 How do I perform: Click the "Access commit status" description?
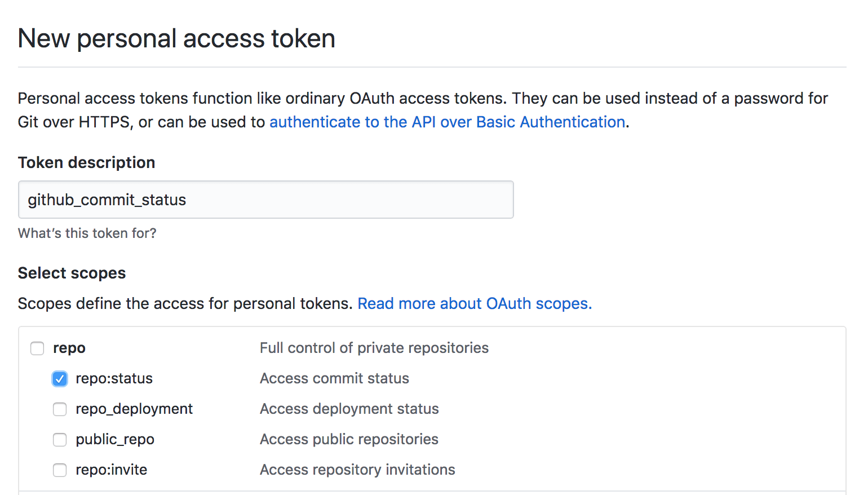[x=334, y=378]
